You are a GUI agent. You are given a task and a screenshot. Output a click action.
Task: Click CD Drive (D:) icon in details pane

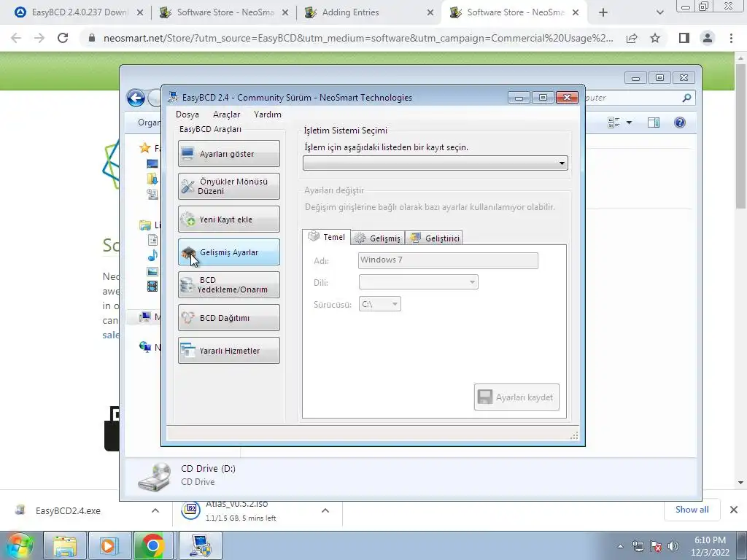tap(155, 476)
